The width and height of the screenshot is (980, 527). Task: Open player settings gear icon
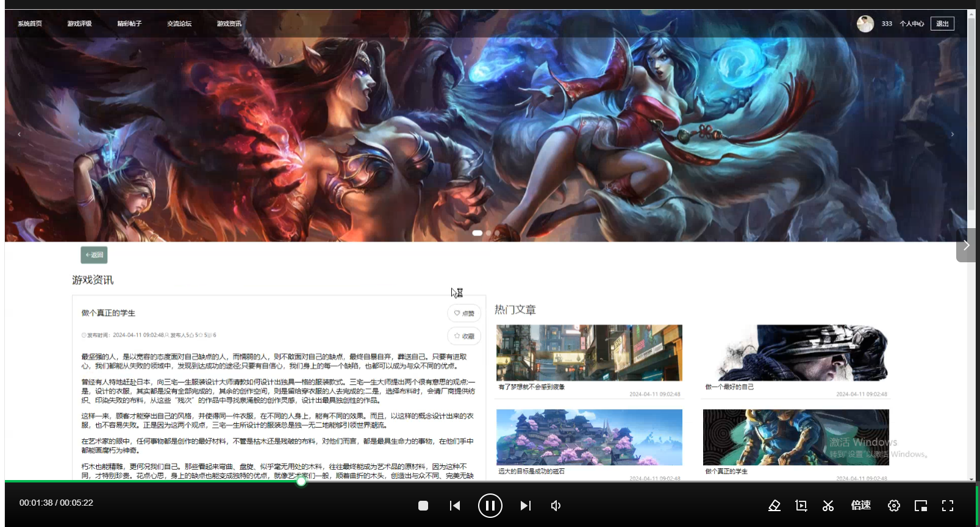pos(894,506)
